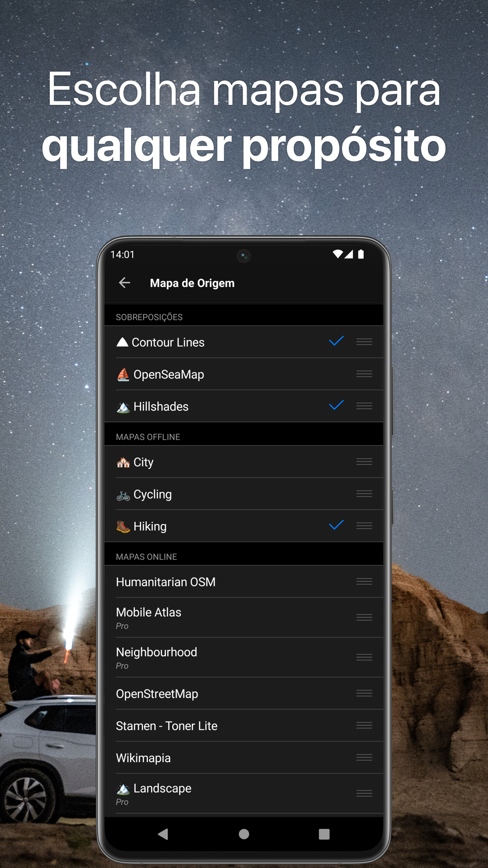The height and width of the screenshot is (868, 488).
Task: Click the Hiking boot icon
Action: click(123, 527)
